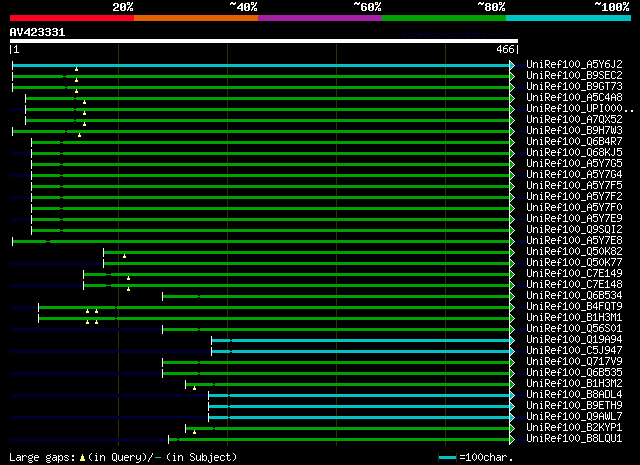Click the yellow gap marker under UniRef100_Q50K82

pos(124,256)
